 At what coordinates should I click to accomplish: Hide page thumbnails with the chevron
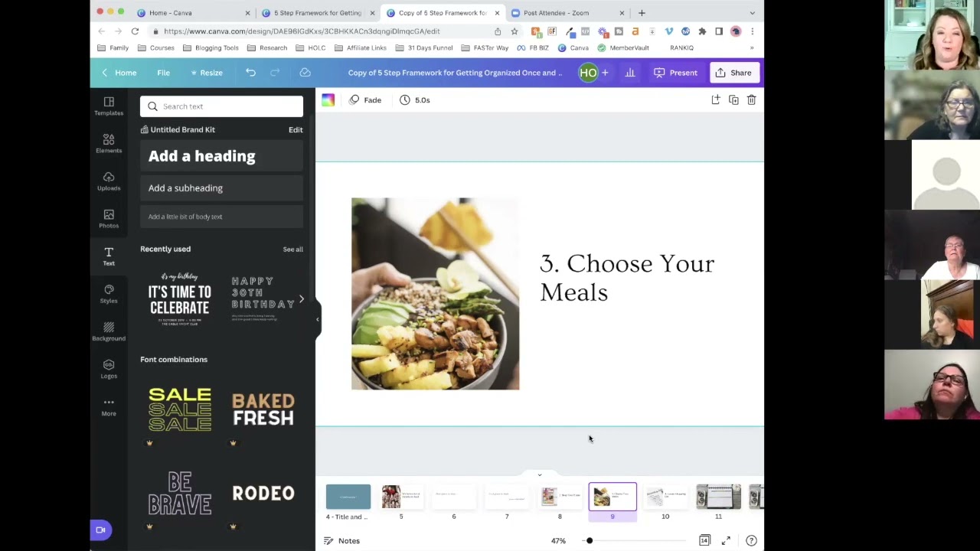(x=539, y=475)
